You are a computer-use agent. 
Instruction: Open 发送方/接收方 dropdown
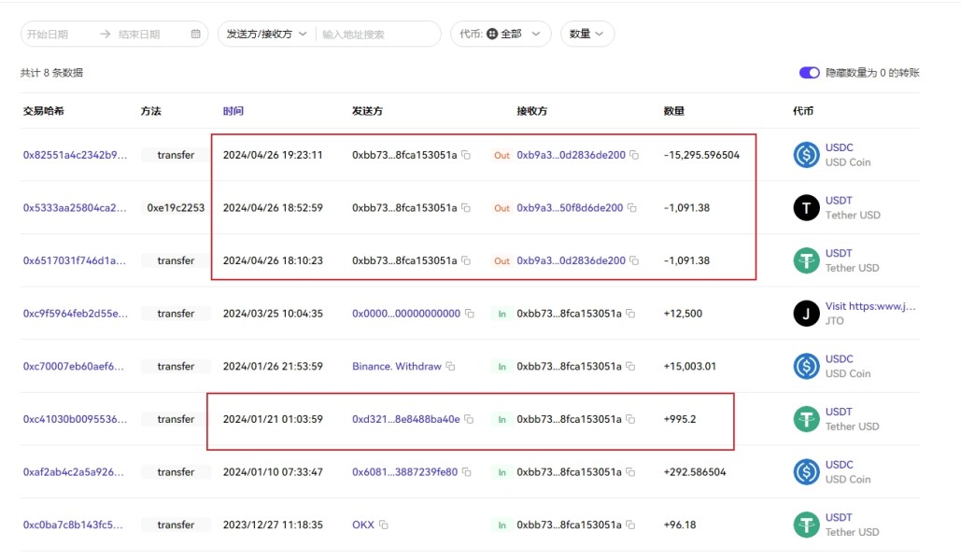[x=266, y=34]
